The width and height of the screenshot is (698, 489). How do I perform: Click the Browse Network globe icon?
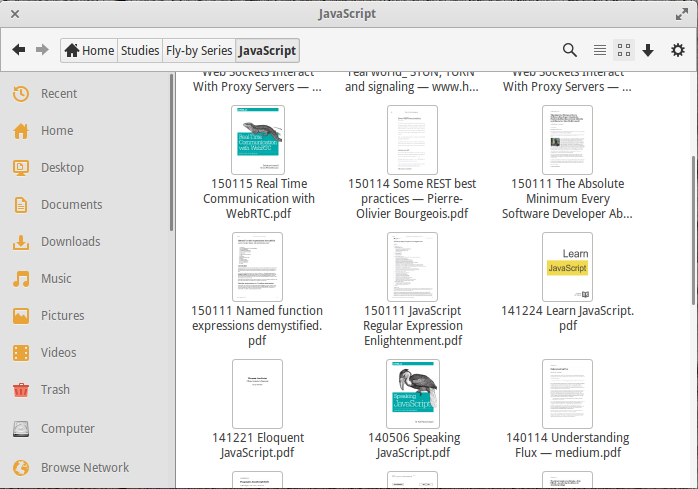click(x=21, y=468)
